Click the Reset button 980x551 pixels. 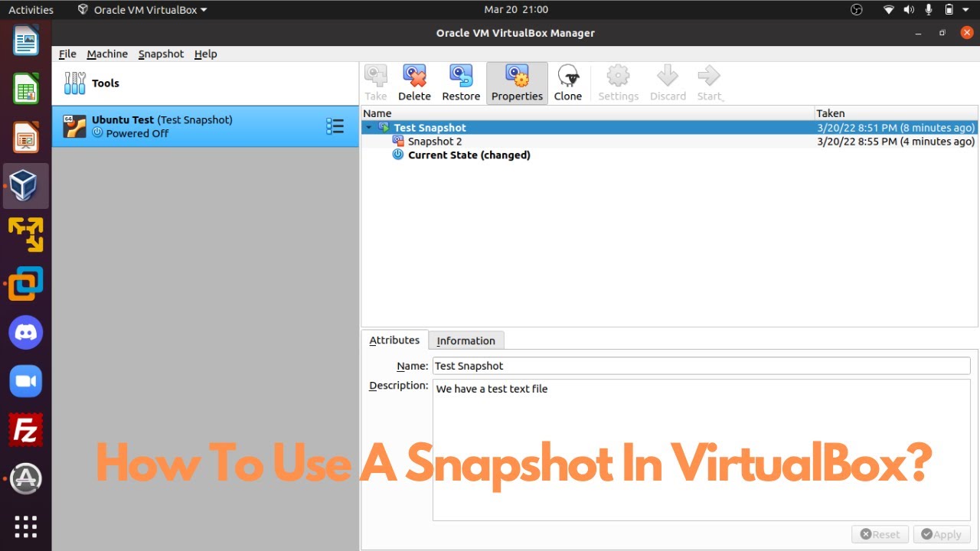coord(880,535)
